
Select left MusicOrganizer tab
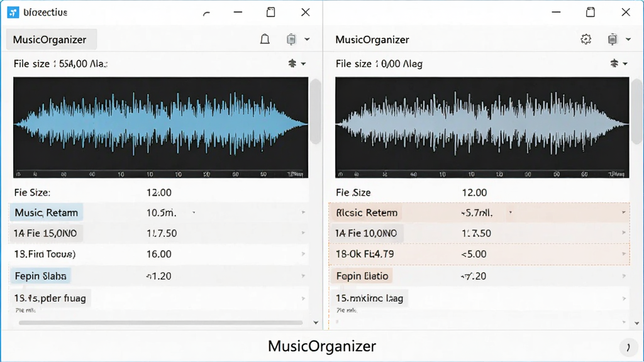52,40
